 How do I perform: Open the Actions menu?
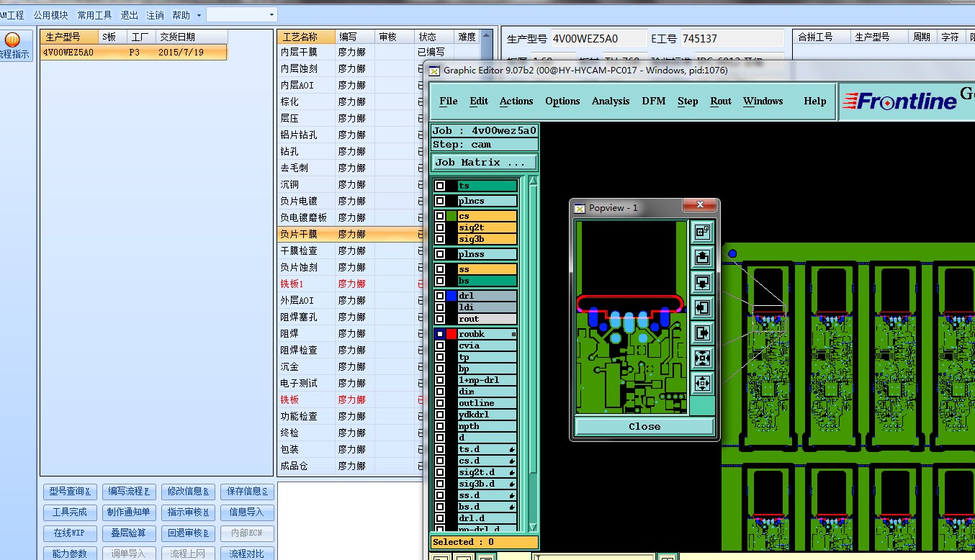click(516, 101)
